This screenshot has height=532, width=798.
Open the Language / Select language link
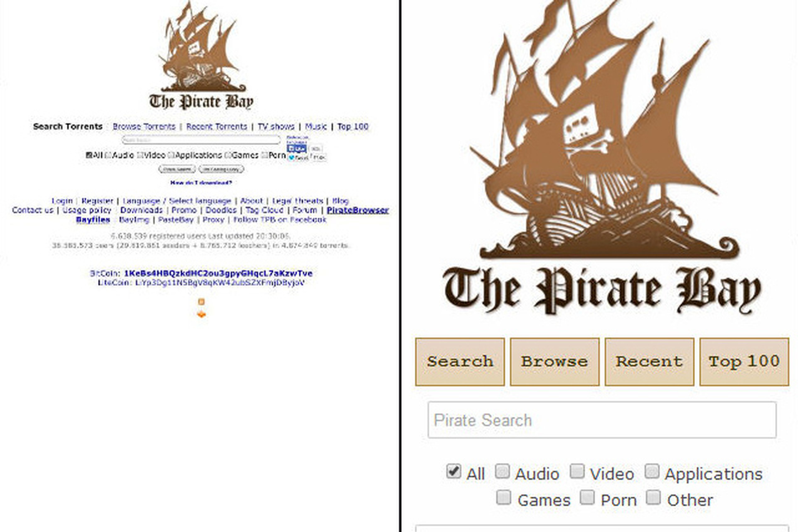click(177, 201)
